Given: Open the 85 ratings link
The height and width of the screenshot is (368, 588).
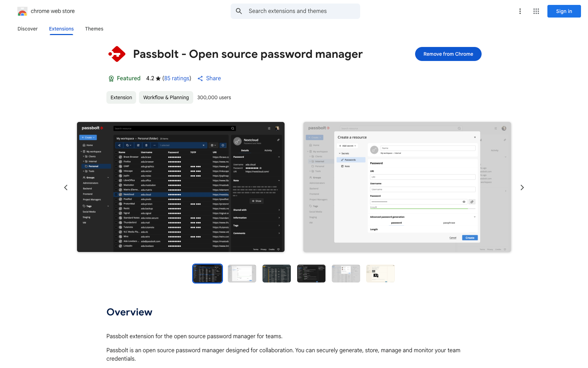Looking at the screenshot, I should tap(177, 78).
